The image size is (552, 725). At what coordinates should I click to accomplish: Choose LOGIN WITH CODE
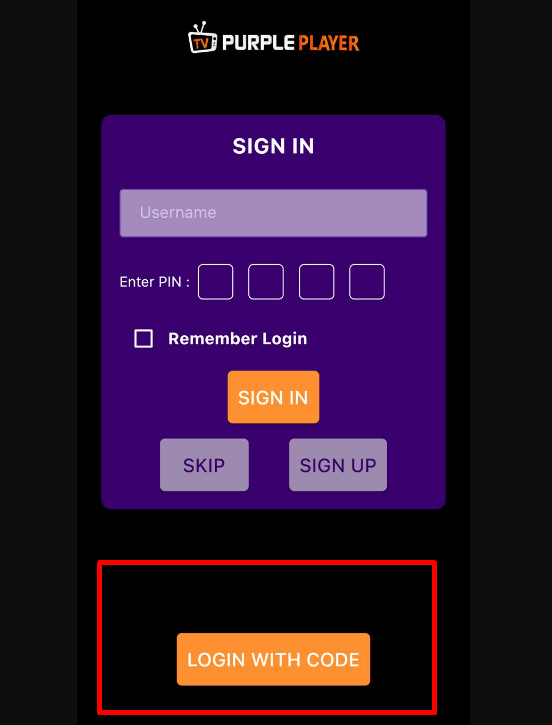pos(273,659)
